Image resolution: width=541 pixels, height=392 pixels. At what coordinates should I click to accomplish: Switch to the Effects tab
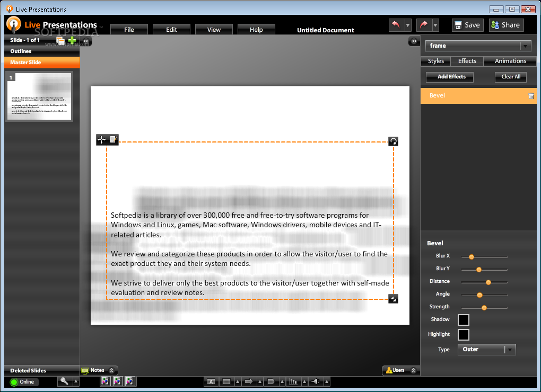click(467, 61)
